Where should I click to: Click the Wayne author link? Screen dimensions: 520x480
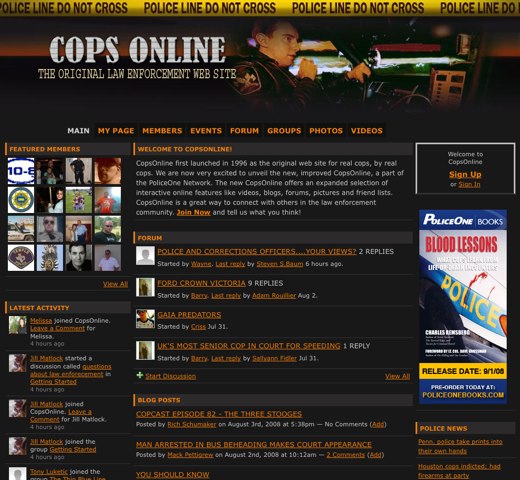click(201, 264)
